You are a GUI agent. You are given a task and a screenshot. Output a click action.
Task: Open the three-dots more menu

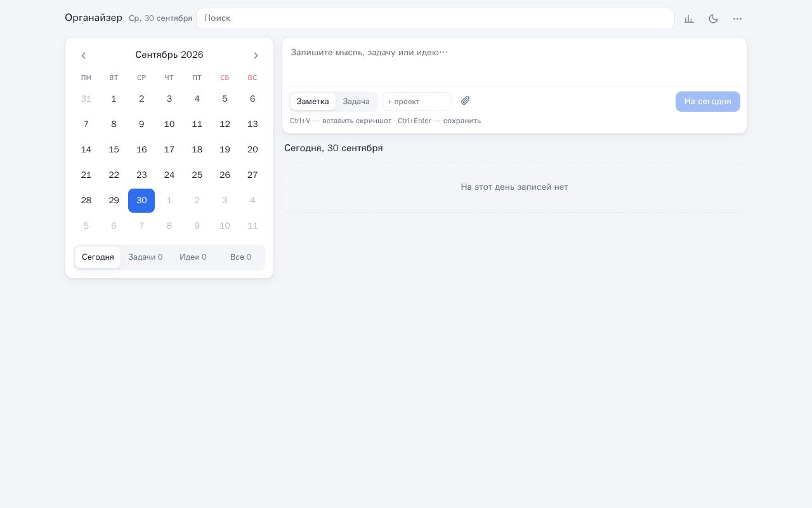click(737, 19)
